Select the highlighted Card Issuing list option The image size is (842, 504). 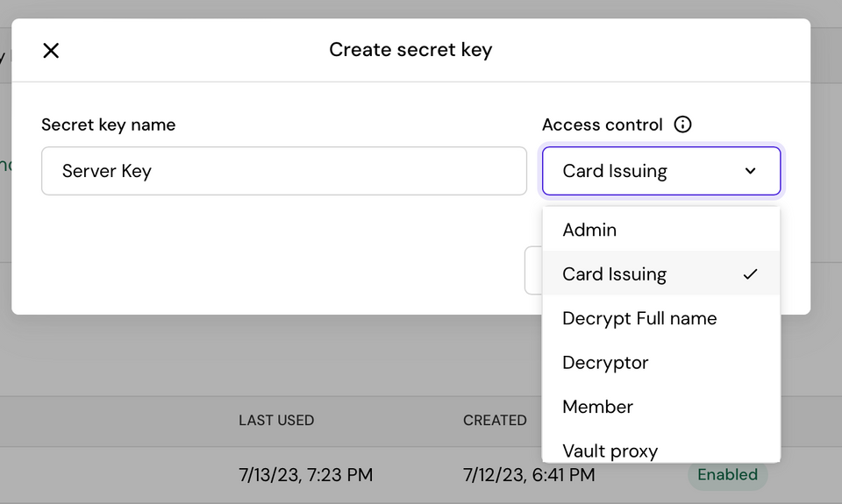point(614,274)
